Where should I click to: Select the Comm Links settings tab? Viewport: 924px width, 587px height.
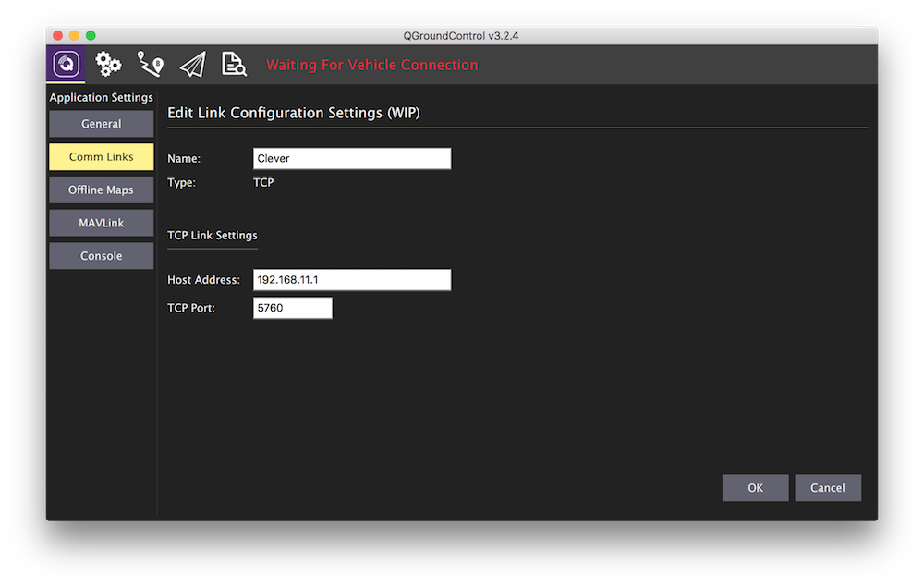101,156
